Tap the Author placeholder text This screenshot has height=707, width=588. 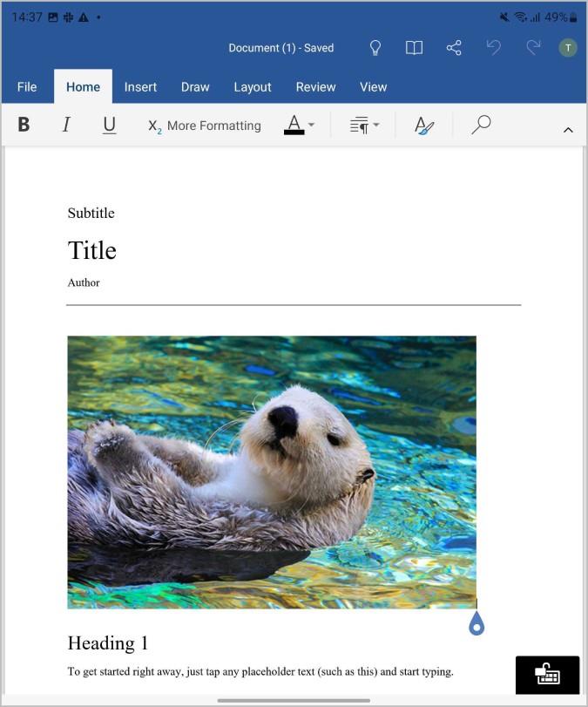pos(84,282)
